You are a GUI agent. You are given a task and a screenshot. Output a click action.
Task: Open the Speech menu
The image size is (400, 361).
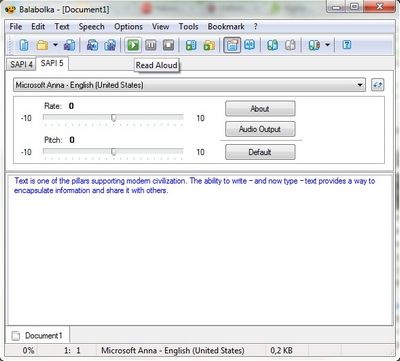pos(91,27)
